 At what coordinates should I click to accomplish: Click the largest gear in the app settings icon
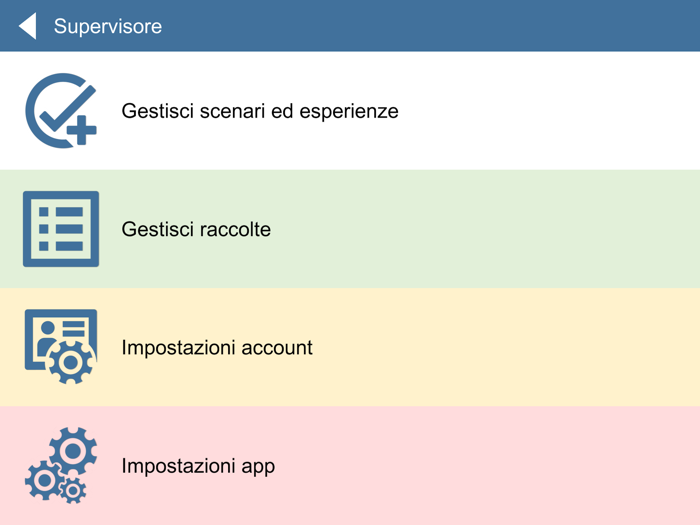[74, 451]
